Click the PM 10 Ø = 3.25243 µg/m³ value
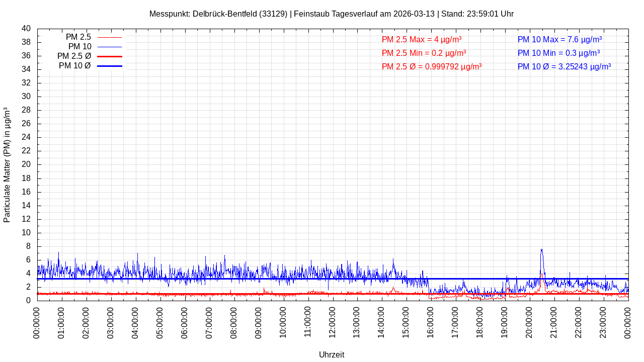This screenshot has width=644, height=362. [x=564, y=66]
